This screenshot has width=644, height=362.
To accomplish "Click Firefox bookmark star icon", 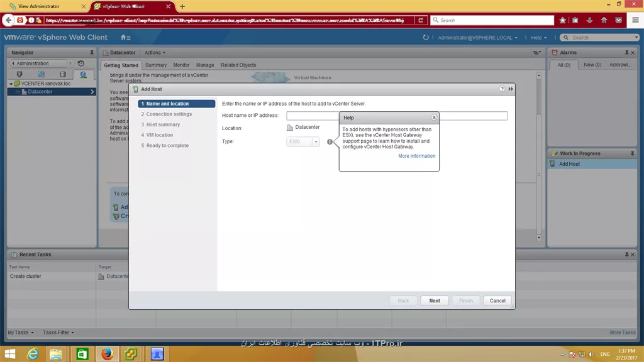I will pyautogui.click(x=563, y=20).
